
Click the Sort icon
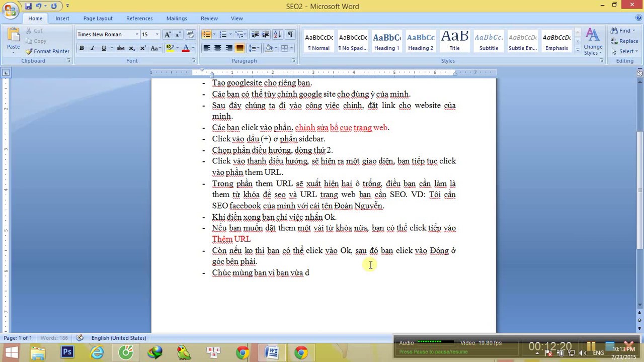tap(278, 34)
